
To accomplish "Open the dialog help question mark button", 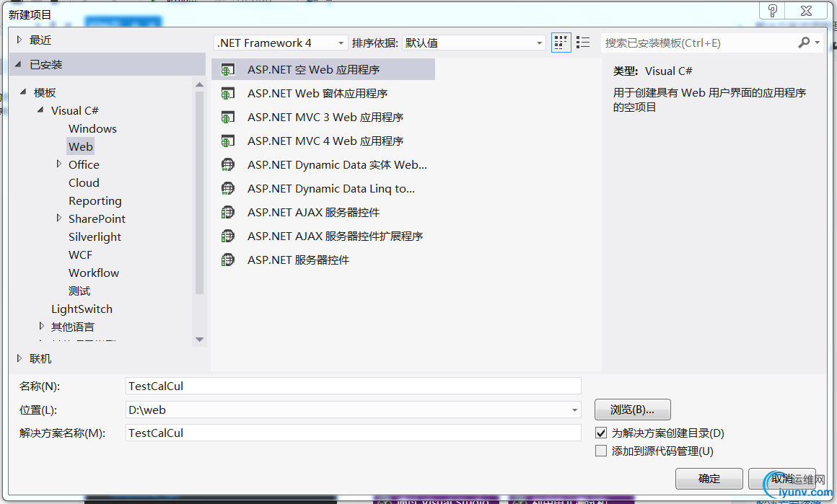I will coord(772,11).
